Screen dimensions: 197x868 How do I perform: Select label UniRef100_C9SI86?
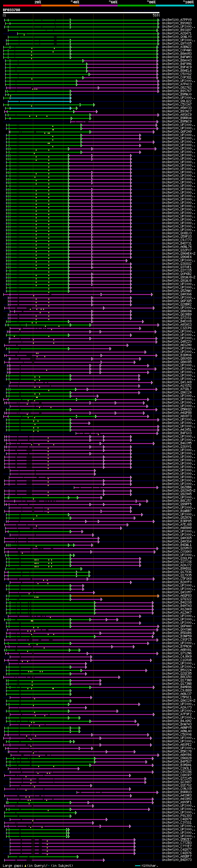coord(177,772)
